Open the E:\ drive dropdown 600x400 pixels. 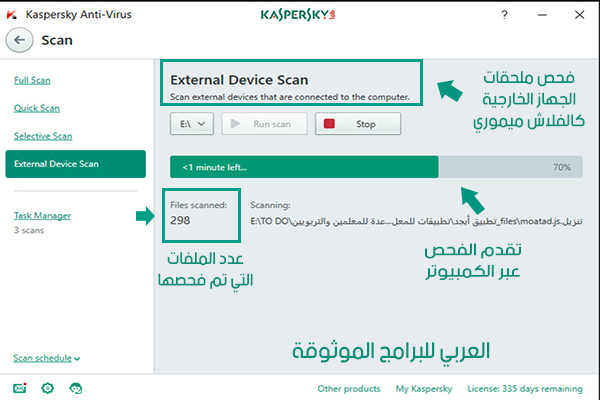click(192, 124)
